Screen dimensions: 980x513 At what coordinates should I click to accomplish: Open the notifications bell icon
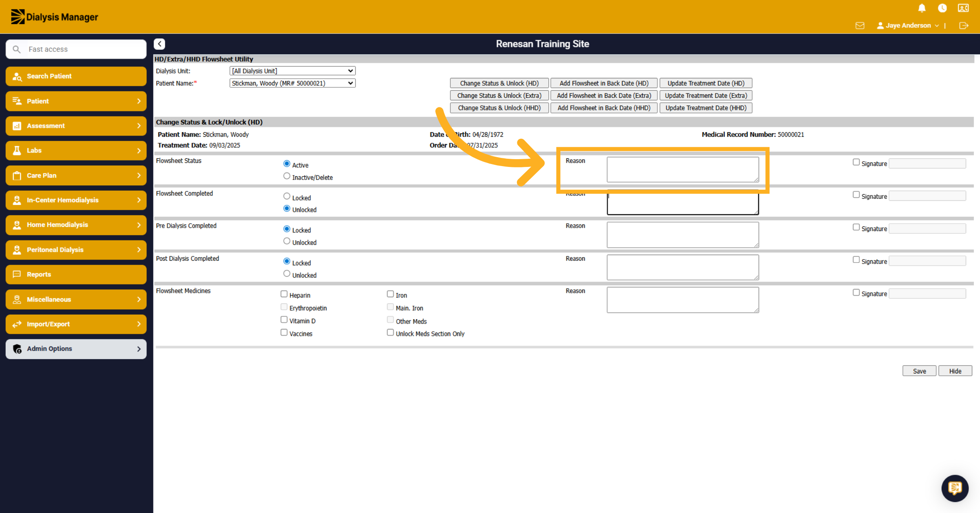[922, 8]
